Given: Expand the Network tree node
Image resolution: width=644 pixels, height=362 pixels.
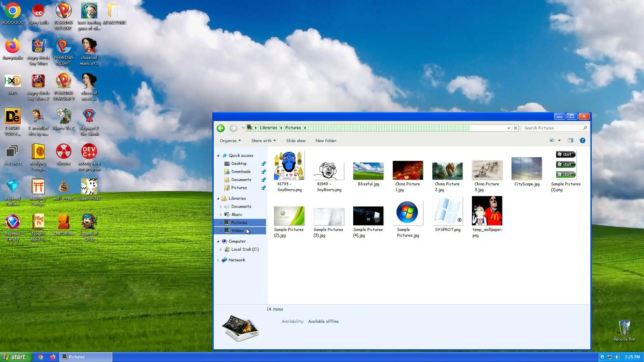Looking at the screenshot, I should (x=218, y=260).
